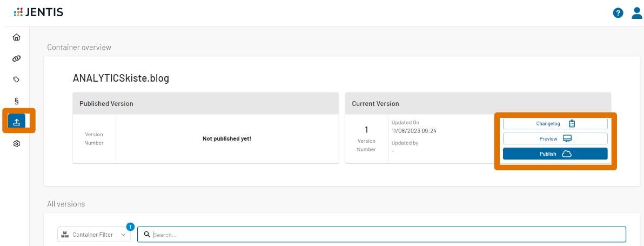Click the current version number 1
The image size is (644, 246).
[x=366, y=130]
